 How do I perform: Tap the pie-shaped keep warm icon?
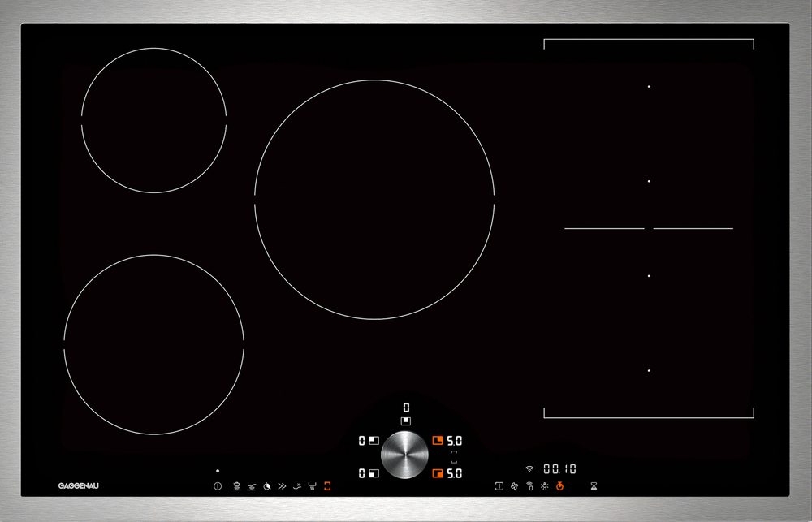[266, 486]
